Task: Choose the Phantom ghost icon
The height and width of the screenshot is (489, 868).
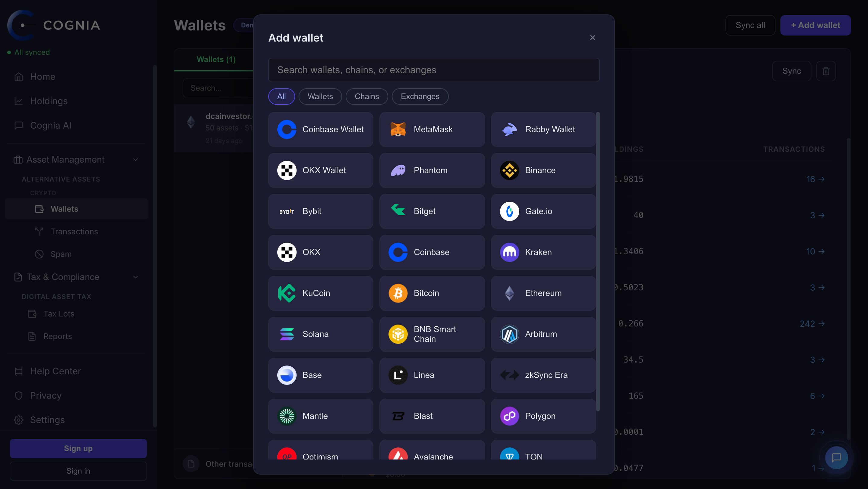Action: click(x=398, y=170)
